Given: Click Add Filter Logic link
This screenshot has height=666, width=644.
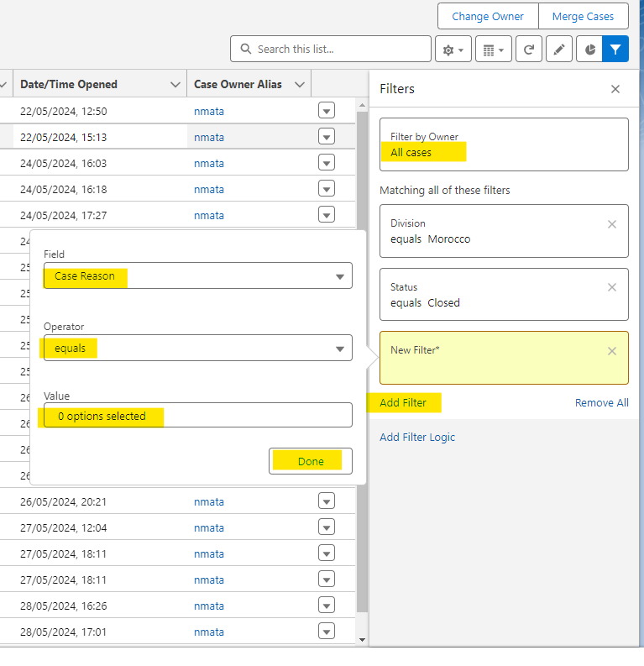Looking at the screenshot, I should tap(417, 437).
